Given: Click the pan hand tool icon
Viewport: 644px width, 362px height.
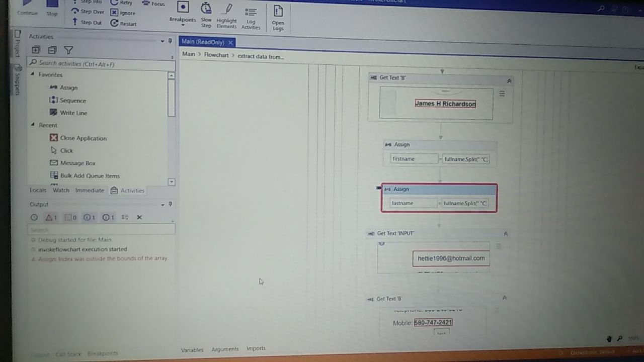Looking at the screenshot, I should coord(610,339).
